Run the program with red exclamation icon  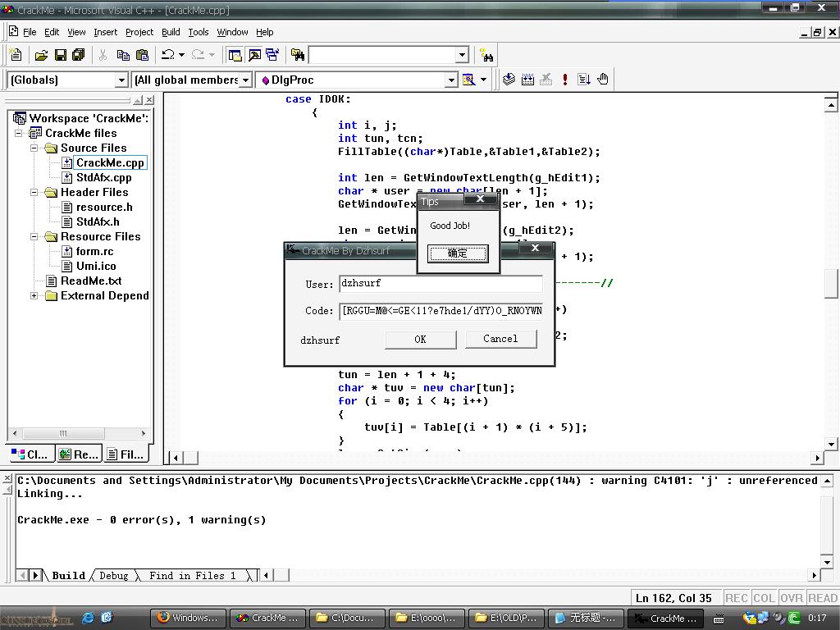pyautogui.click(x=565, y=80)
